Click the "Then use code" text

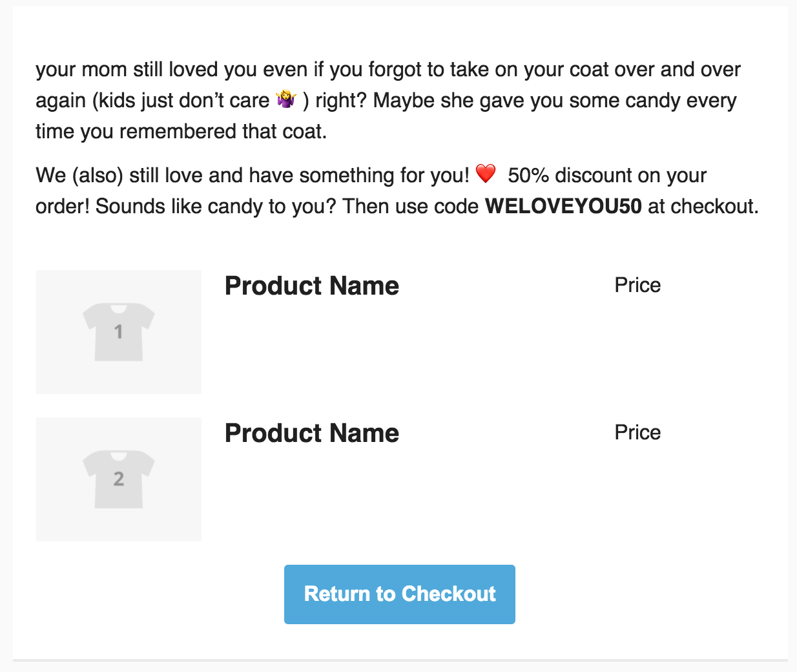[x=411, y=206]
